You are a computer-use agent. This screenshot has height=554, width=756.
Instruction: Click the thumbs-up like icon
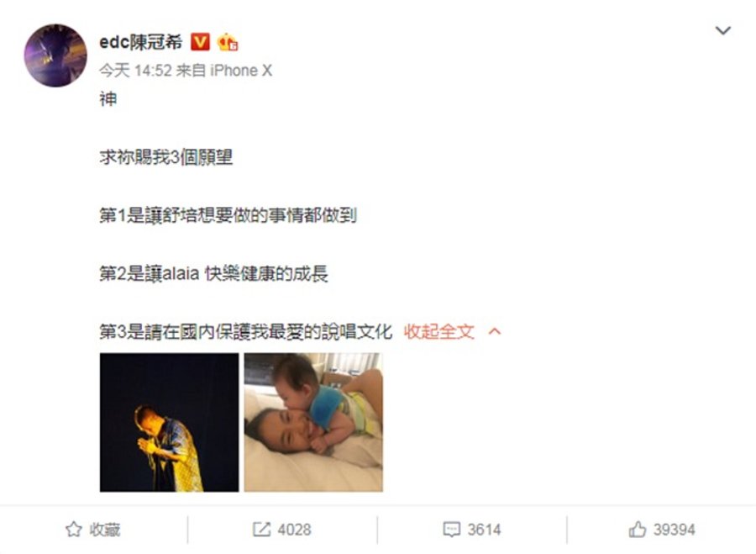tap(638, 530)
